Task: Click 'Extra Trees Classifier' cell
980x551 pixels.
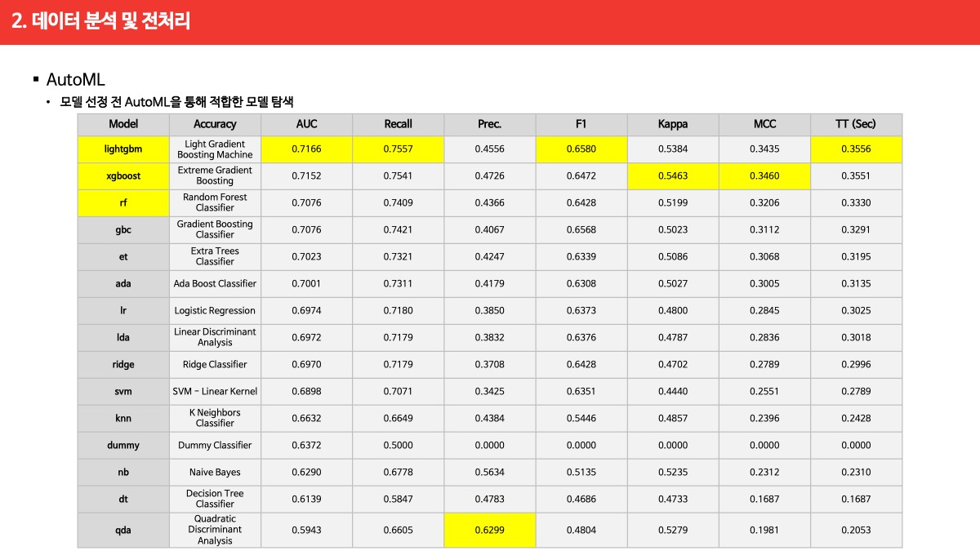Action: pyautogui.click(x=215, y=256)
